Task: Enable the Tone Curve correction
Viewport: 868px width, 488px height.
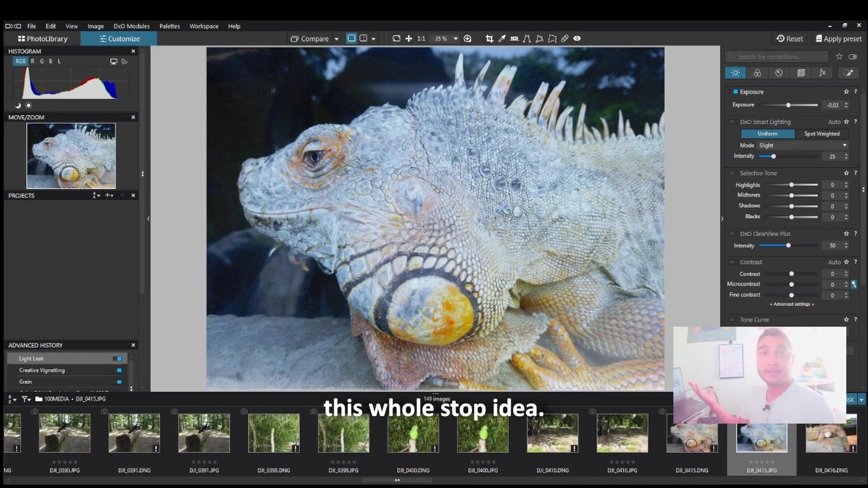Action: coord(733,319)
